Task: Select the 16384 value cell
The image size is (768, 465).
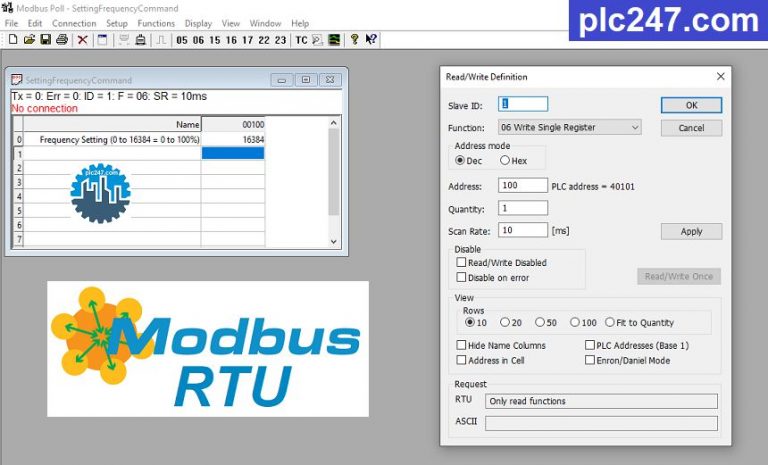Action: point(233,140)
